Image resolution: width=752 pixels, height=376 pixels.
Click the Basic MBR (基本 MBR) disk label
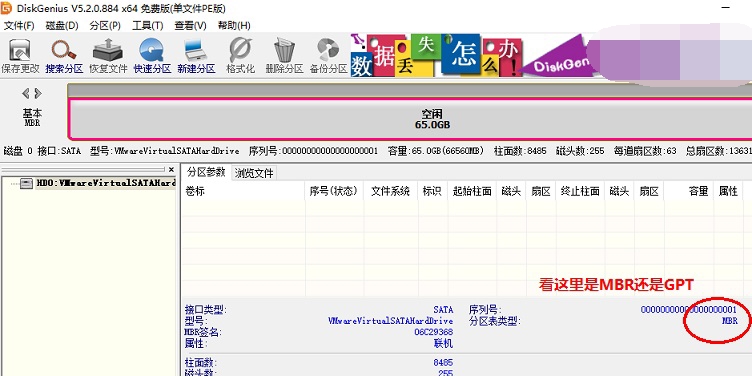click(x=32, y=118)
